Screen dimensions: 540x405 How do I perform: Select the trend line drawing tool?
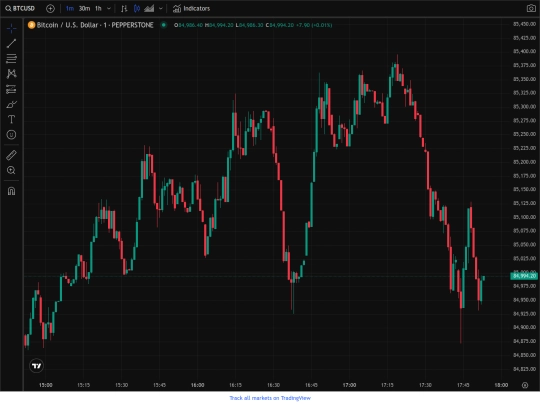(x=11, y=43)
